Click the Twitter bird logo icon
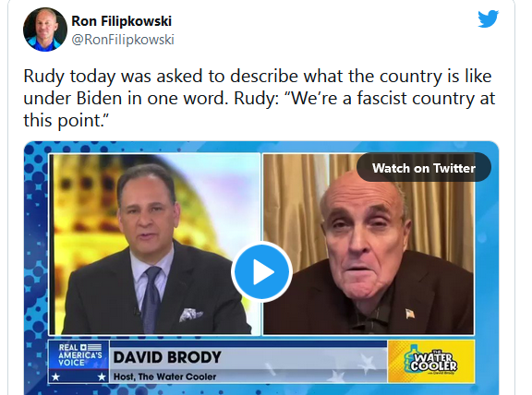The image size is (532, 395). (488, 19)
